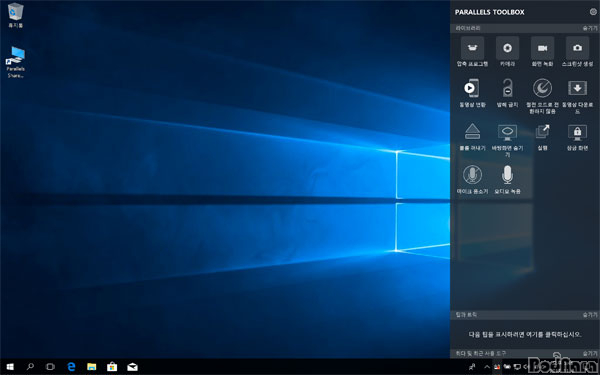This screenshot has width=600, height=375.
Task: Enable the Do Not Disturb (방해 금지) tool
Action: pos(507,93)
